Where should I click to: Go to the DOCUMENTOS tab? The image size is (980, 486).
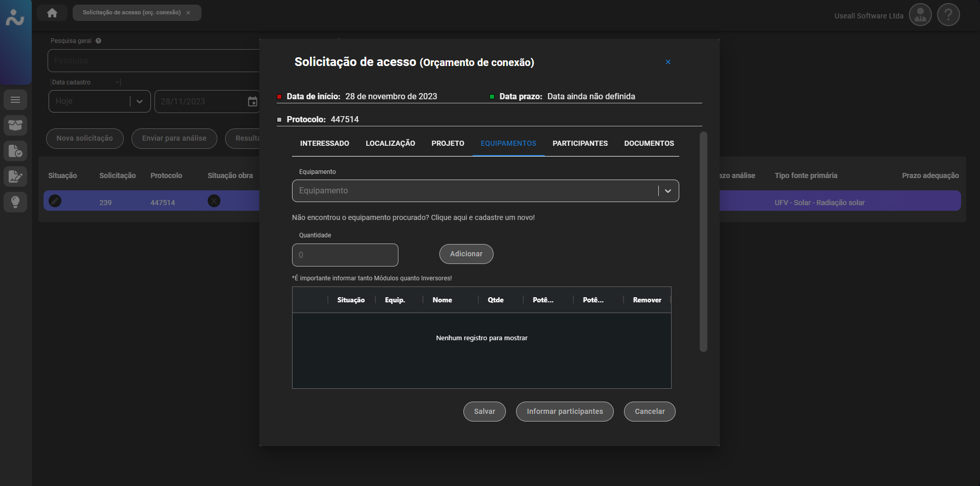pyautogui.click(x=649, y=143)
